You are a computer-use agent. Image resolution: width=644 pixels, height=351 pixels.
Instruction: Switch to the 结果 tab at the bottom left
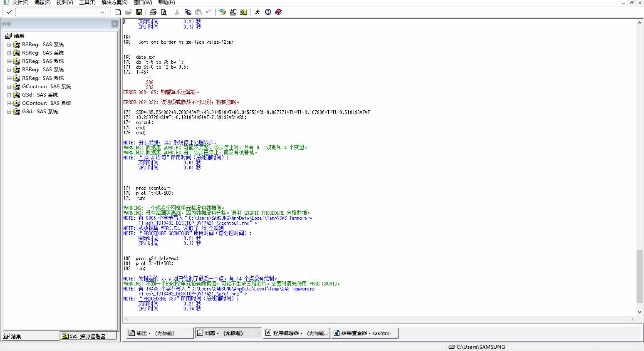31,336
